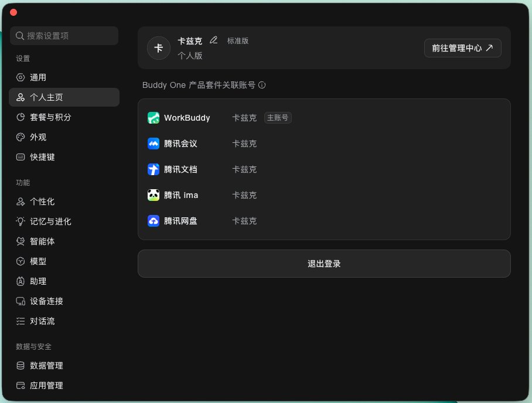Click the 设备连接 device icon

pos(21,301)
